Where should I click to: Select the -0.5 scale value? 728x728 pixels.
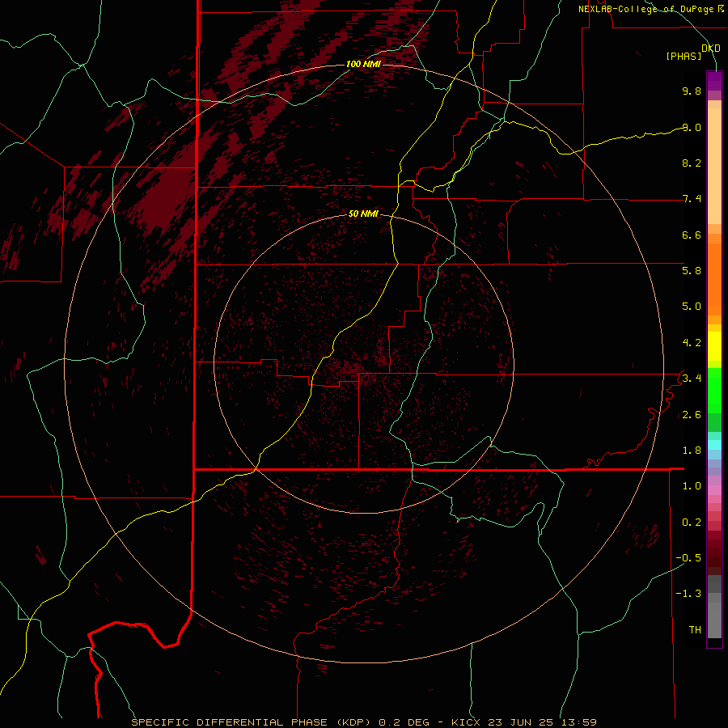coord(688,558)
